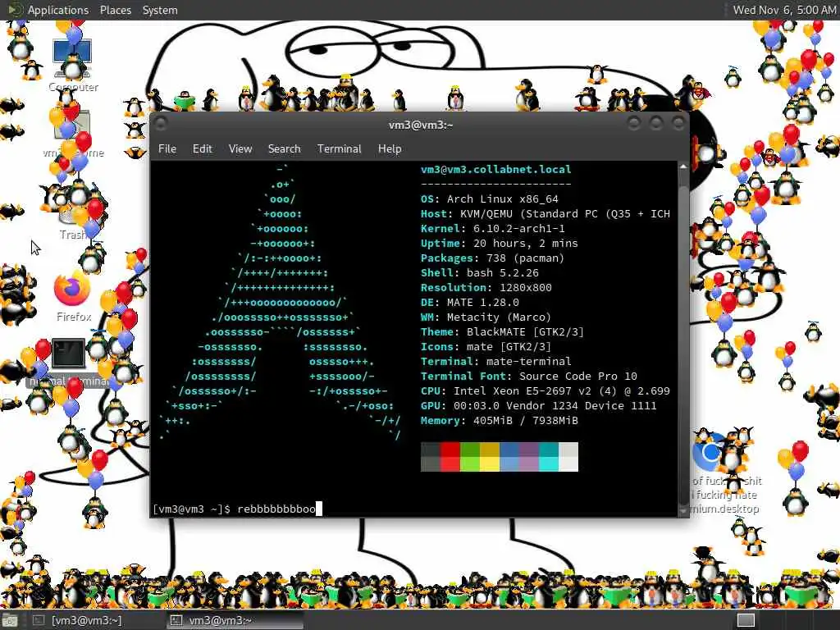Open the Applications menu in the top panel

pos(58,10)
